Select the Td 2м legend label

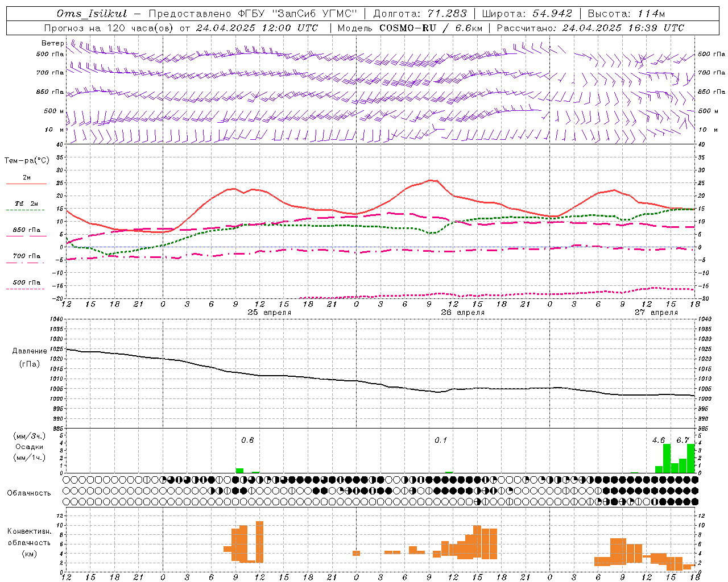[26, 203]
